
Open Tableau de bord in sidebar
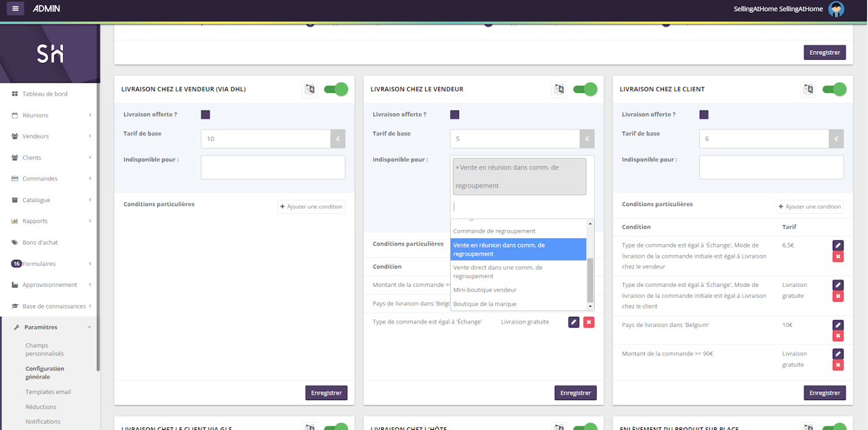pyautogui.click(x=45, y=94)
